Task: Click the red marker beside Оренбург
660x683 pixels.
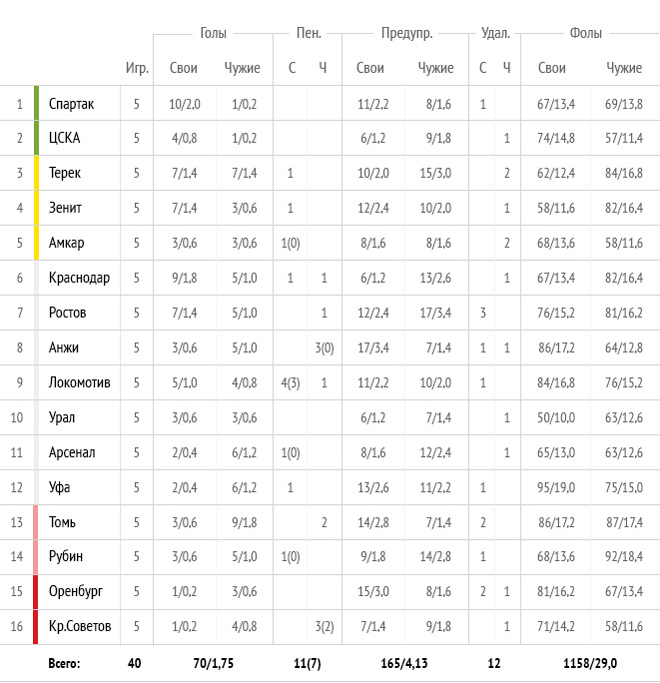Action: (36, 592)
